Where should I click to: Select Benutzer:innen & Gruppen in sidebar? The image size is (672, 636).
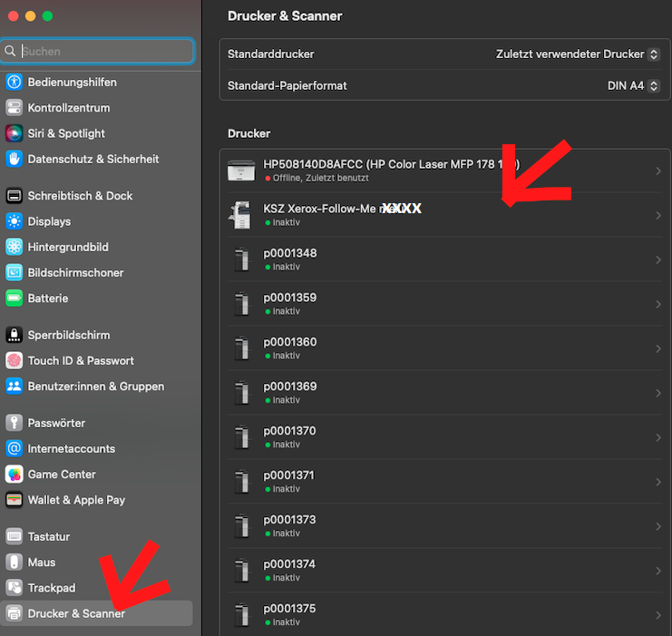click(95, 386)
